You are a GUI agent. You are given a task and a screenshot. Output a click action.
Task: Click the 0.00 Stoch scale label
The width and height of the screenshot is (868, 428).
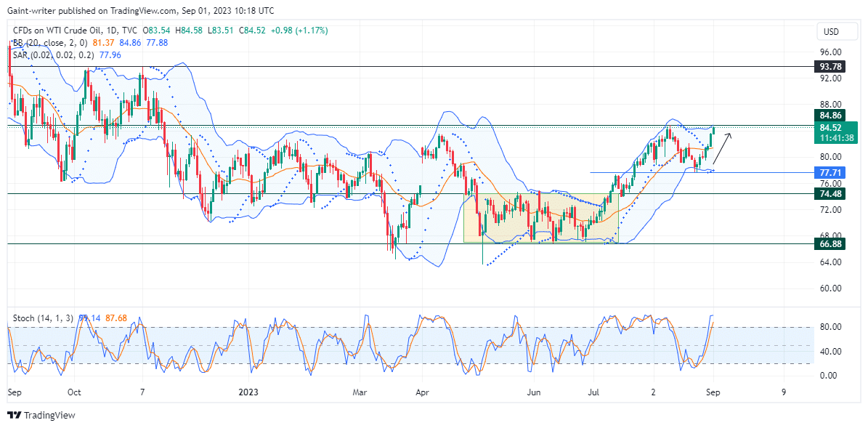point(827,376)
